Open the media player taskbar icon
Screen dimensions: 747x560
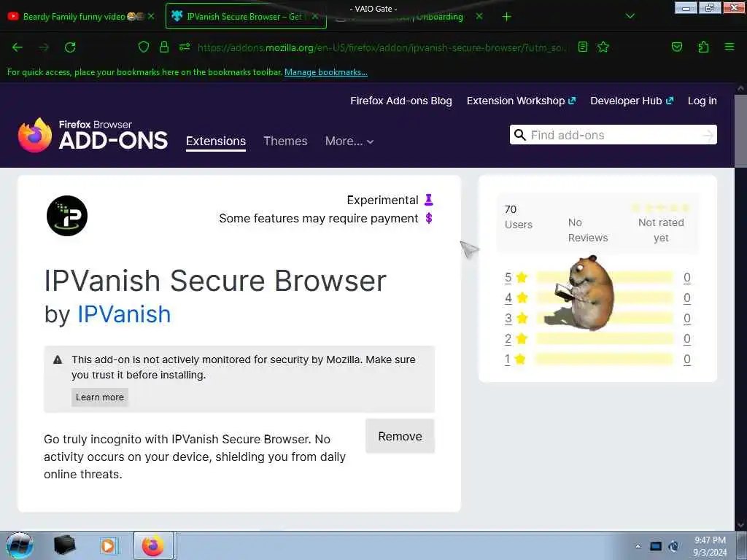click(x=108, y=545)
